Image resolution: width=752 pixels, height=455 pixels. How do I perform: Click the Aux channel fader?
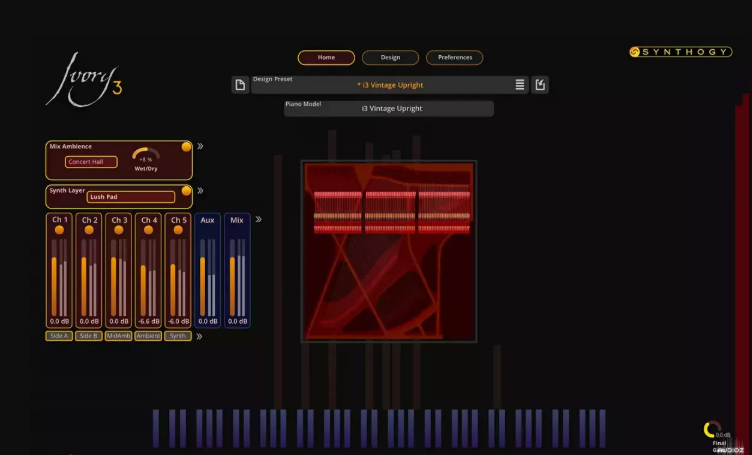point(202,278)
